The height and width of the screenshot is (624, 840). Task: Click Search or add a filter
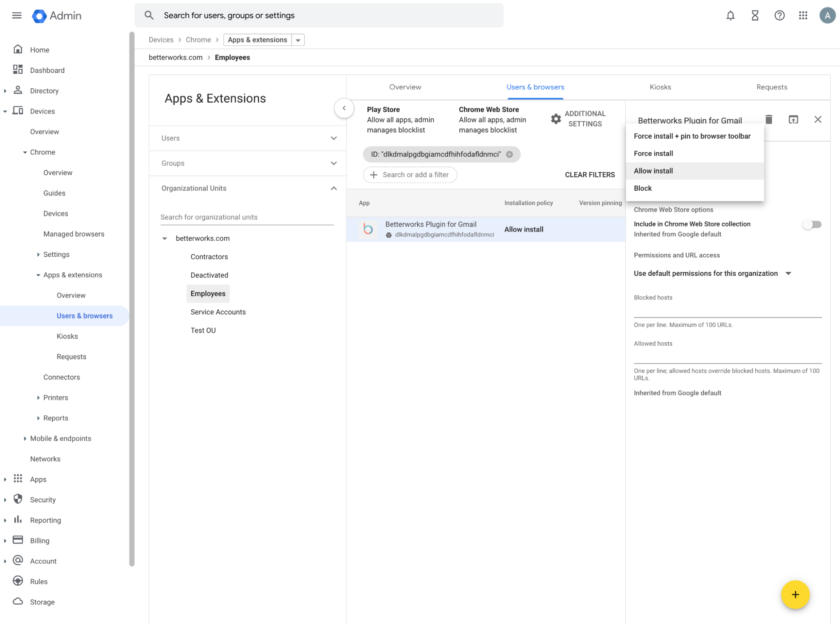(x=410, y=175)
